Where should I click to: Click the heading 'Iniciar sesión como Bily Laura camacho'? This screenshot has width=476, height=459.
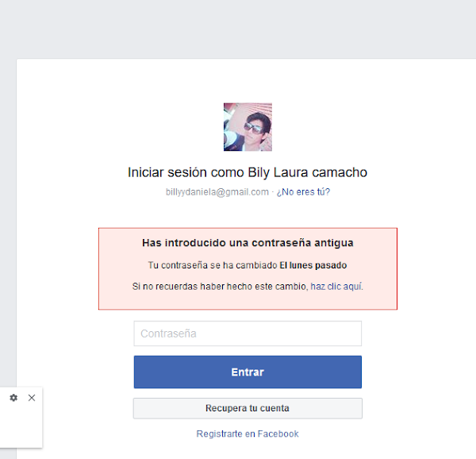248,172
